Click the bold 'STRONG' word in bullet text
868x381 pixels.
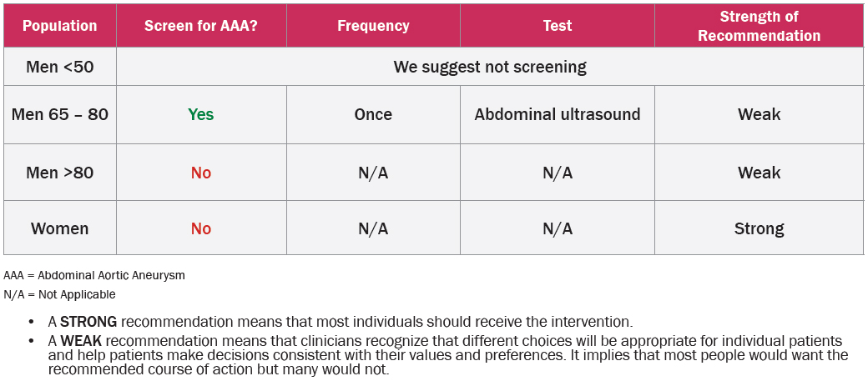[88, 322]
